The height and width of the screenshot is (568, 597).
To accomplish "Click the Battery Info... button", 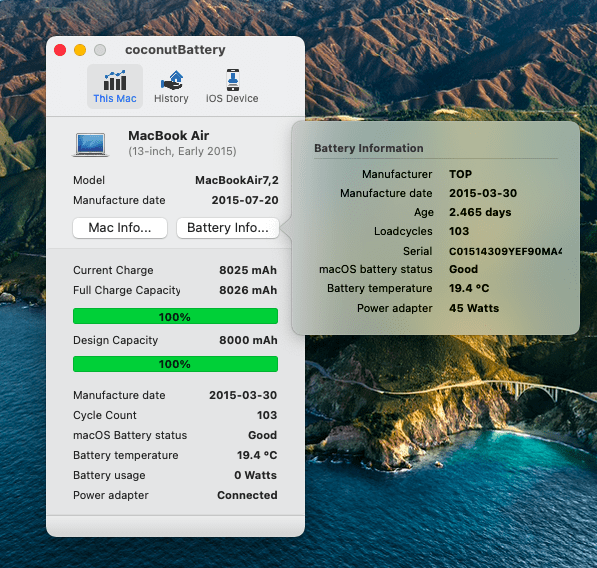I will (x=228, y=228).
